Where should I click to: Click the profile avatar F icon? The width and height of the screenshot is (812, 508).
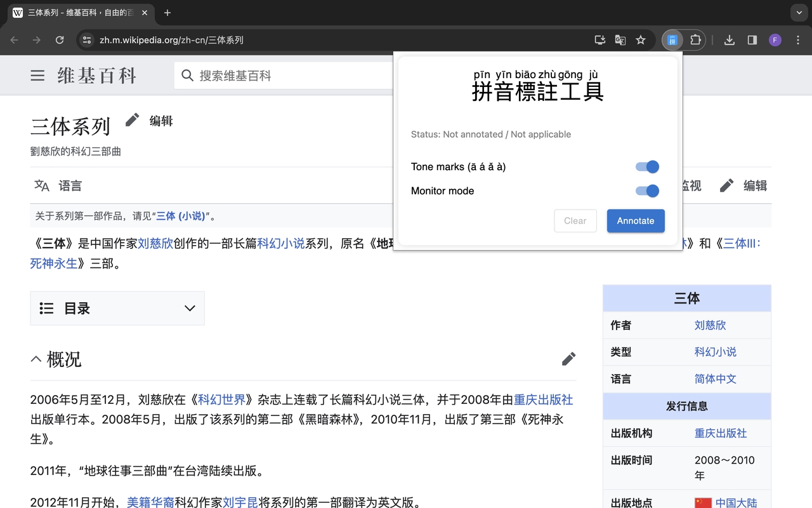tap(775, 39)
